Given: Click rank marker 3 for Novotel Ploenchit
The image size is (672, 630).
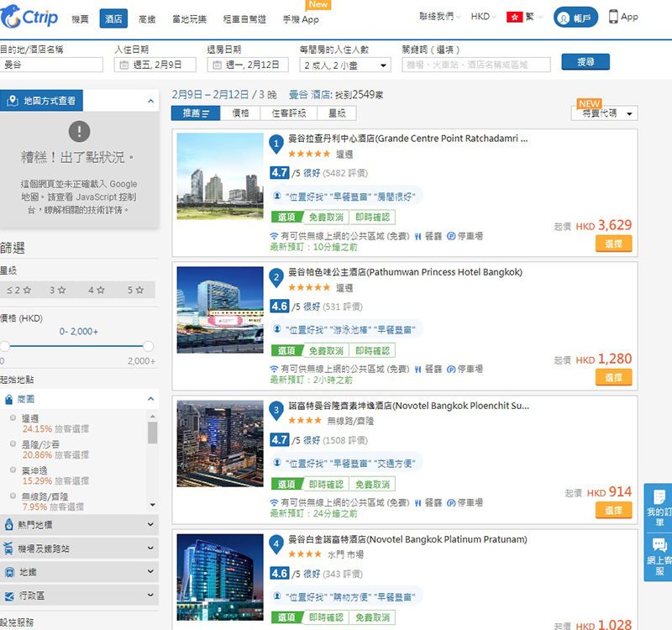Looking at the screenshot, I should pos(276,411).
